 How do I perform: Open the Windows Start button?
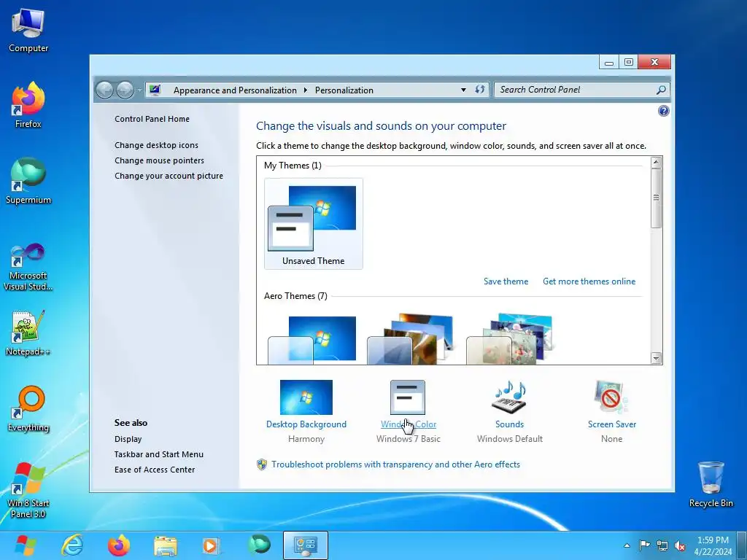tap(26, 545)
